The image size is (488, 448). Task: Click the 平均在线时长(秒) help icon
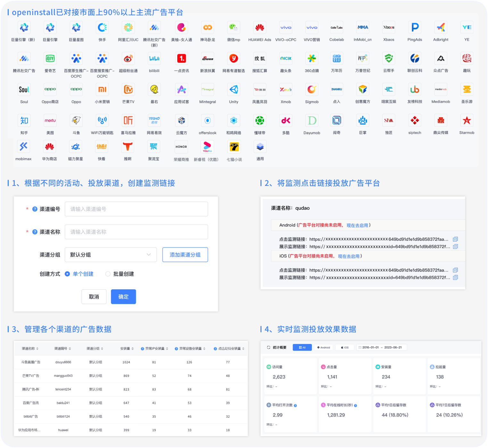tap(355, 405)
